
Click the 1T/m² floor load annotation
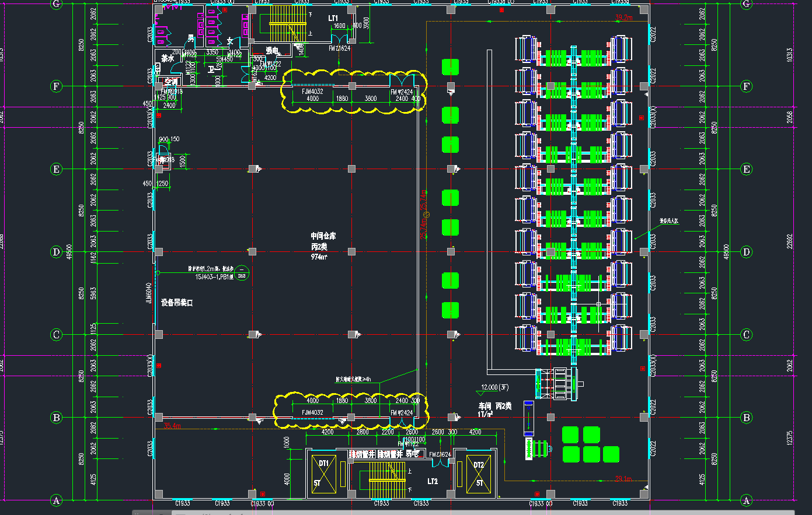(x=486, y=414)
